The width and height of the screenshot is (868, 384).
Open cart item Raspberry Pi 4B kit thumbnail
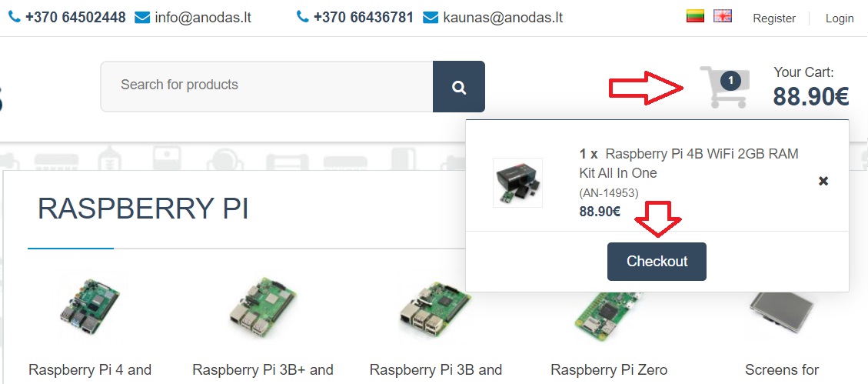coord(517,182)
